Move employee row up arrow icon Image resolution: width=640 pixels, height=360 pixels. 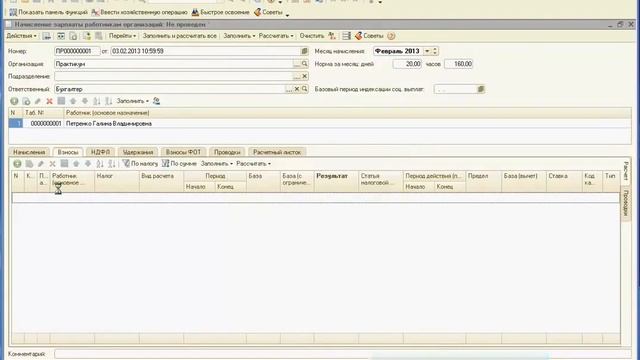73,101
